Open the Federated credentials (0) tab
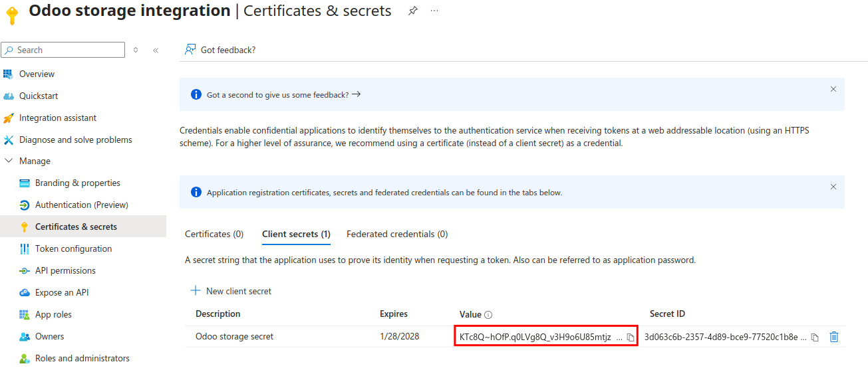Screen dimensions: 868x372 point(397,234)
